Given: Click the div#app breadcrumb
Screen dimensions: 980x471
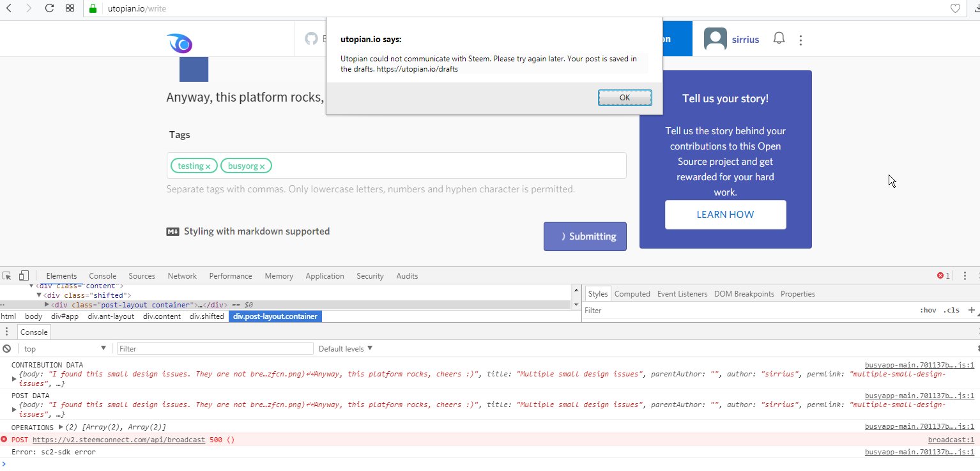Looking at the screenshot, I should (65, 316).
